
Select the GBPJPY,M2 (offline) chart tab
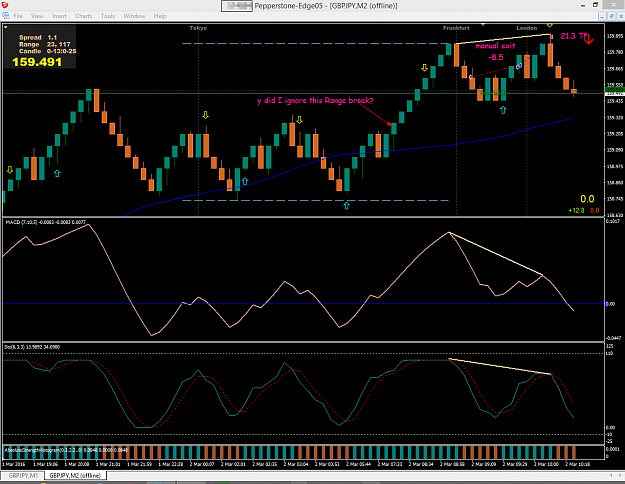(75, 475)
